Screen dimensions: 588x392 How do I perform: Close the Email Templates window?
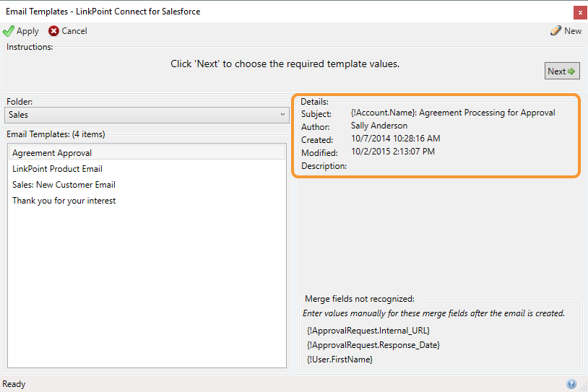click(580, 12)
